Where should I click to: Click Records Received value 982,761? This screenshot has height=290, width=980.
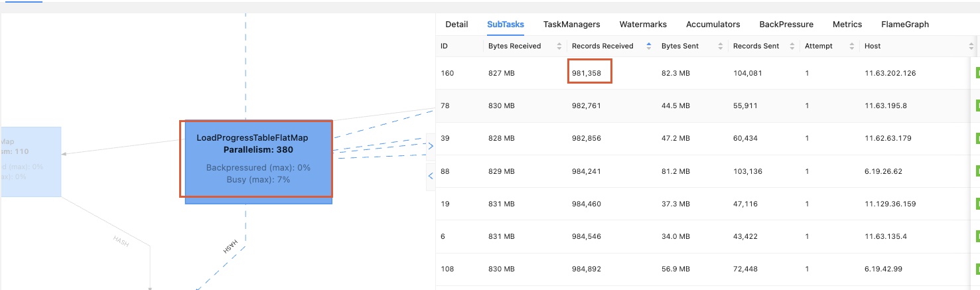(x=587, y=106)
